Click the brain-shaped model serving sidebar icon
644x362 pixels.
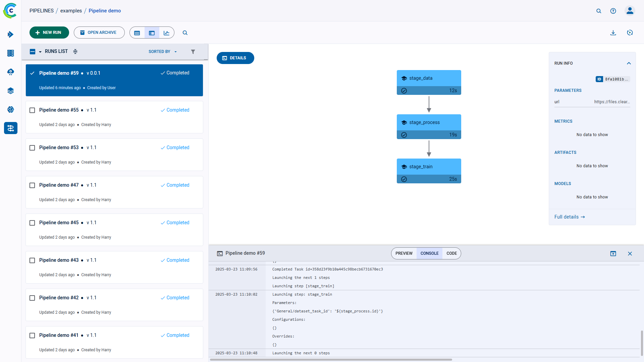pyautogui.click(x=10, y=110)
